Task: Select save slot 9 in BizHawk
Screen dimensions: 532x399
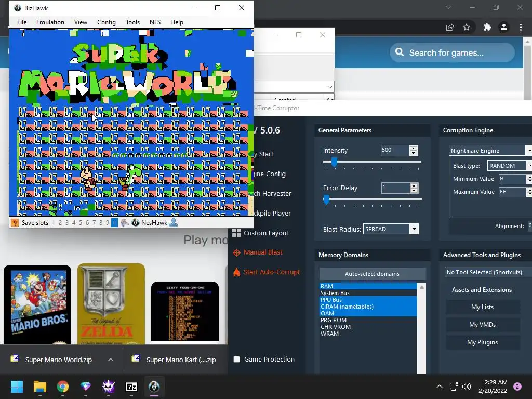Action: pos(108,223)
